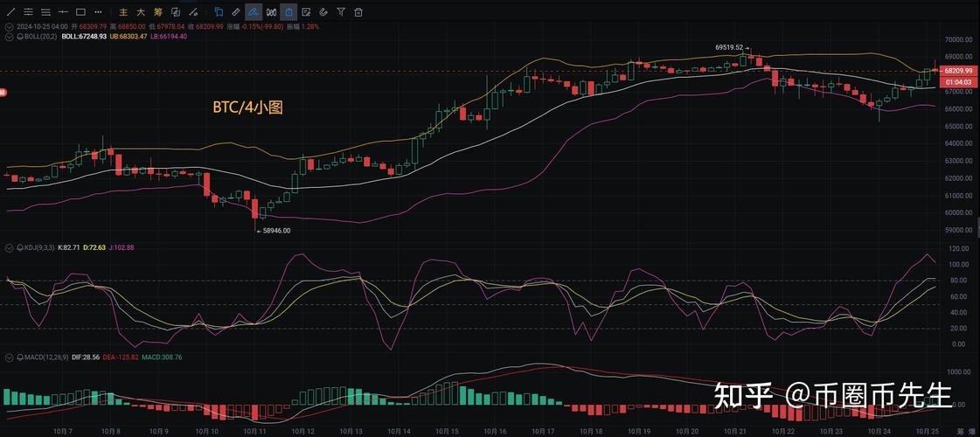The height and width of the screenshot is (437, 980).
Task: Toggle the 筹 chip distribution button
Action: [x=158, y=12]
